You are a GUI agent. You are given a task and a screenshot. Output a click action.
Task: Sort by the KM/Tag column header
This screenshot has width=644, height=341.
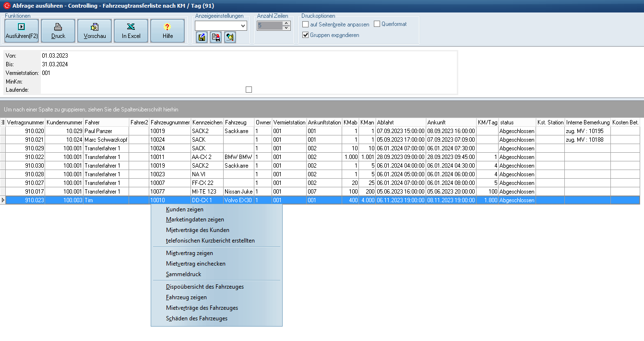coord(487,122)
